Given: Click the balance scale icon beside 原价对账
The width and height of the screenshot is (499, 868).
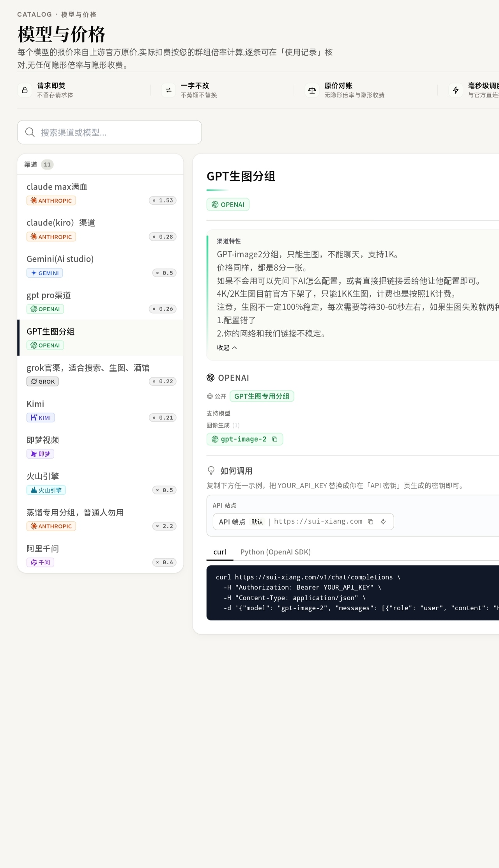Looking at the screenshot, I should pyautogui.click(x=312, y=90).
